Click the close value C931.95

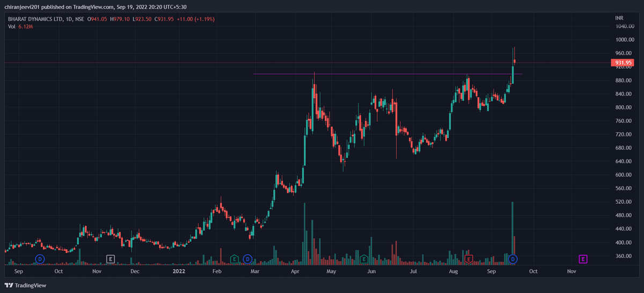click(164, 20)
